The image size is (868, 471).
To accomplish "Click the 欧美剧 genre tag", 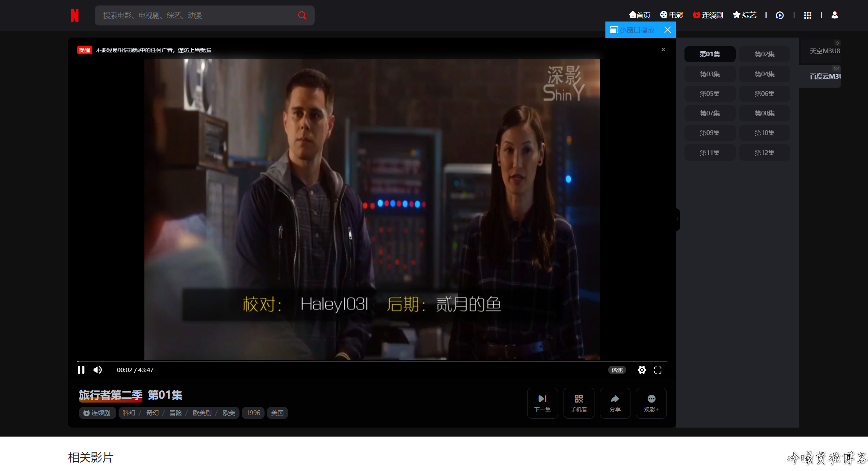I will pos(202,413).
